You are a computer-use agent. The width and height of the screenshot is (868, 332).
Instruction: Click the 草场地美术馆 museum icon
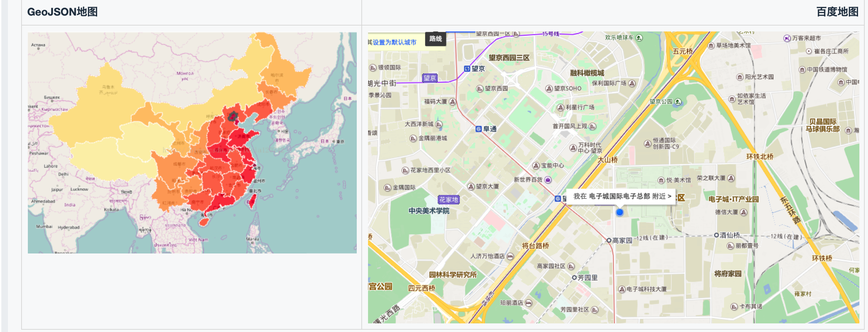(x=711, y=45)
